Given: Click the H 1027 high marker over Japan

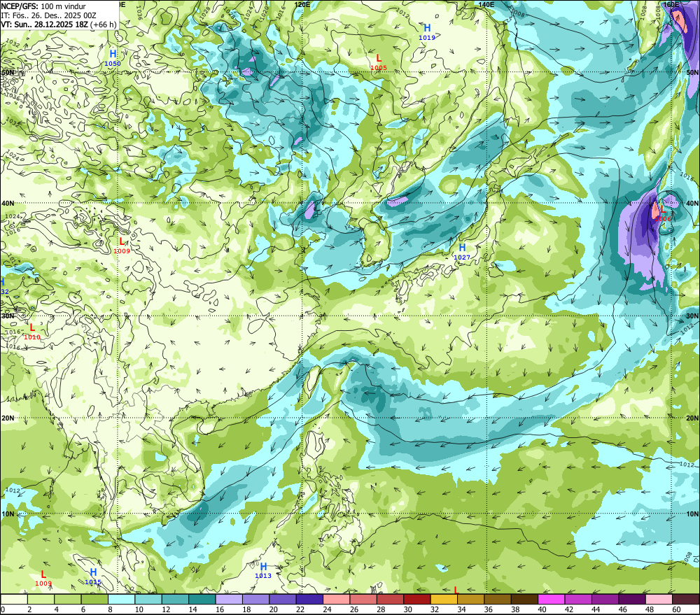Looking at the screenshot, I should pos(462,252).
